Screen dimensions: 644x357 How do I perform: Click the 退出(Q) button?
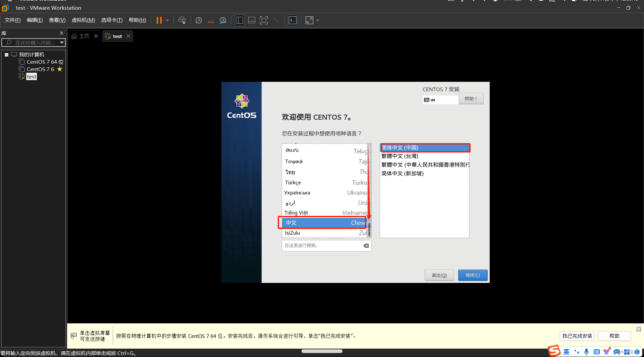point(439,275)
